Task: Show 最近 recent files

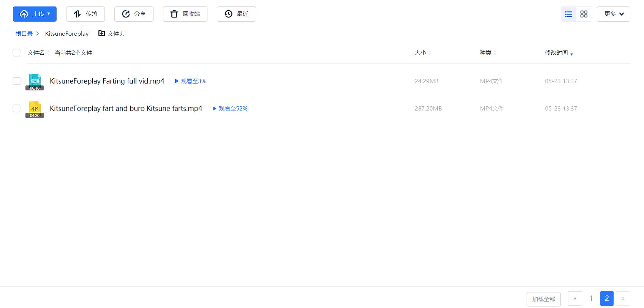Action: pyautogui.click(x=236, y=14)
